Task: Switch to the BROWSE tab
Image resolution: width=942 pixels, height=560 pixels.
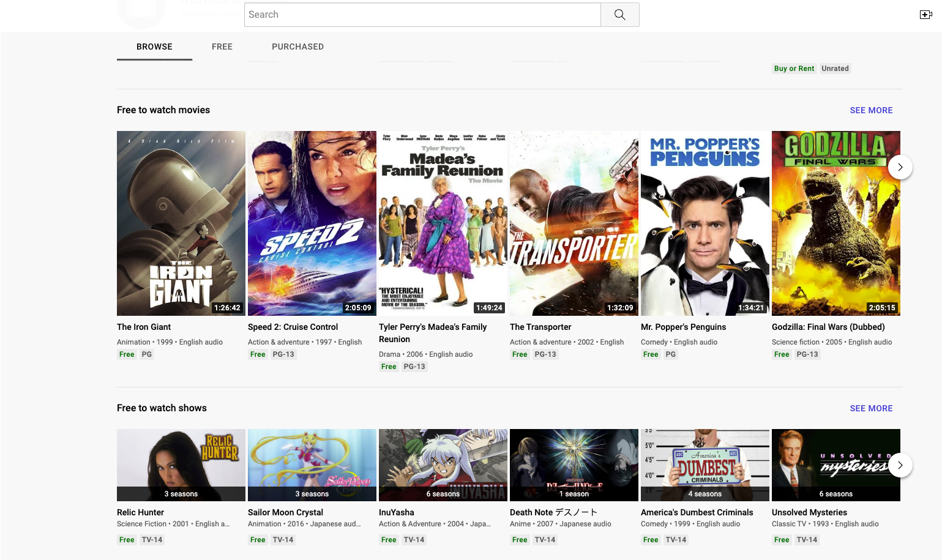Action: [154, 47]
